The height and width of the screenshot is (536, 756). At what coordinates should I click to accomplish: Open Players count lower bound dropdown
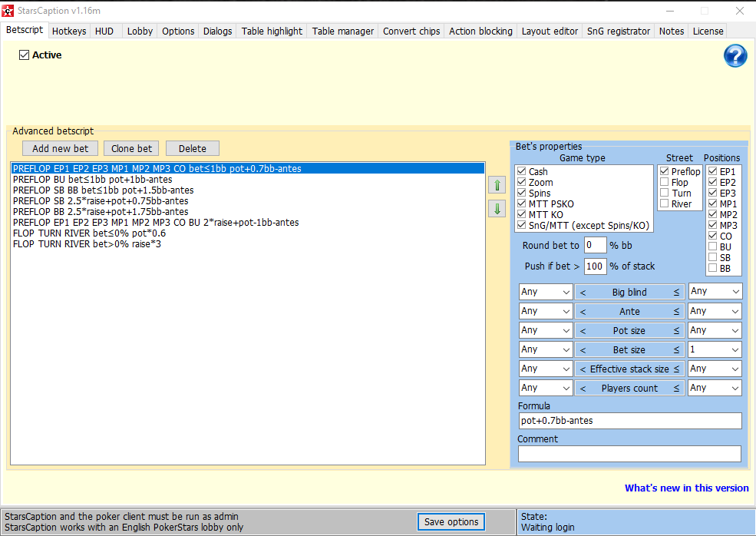coord(546,388)
